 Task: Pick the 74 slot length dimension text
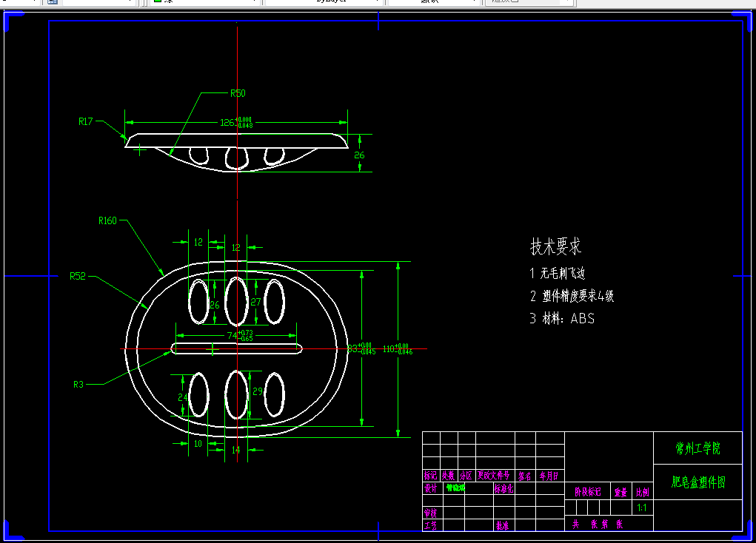[x=240, y=335]
